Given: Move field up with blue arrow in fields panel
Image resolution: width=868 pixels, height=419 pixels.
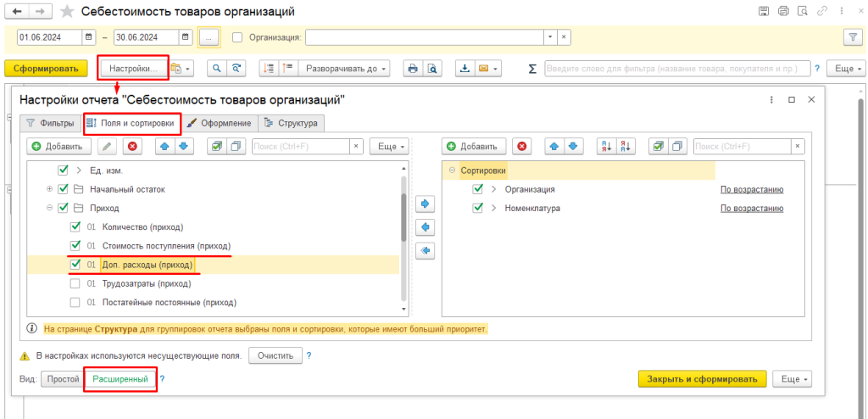Looking at the screenshot, I should coord(165,147).
